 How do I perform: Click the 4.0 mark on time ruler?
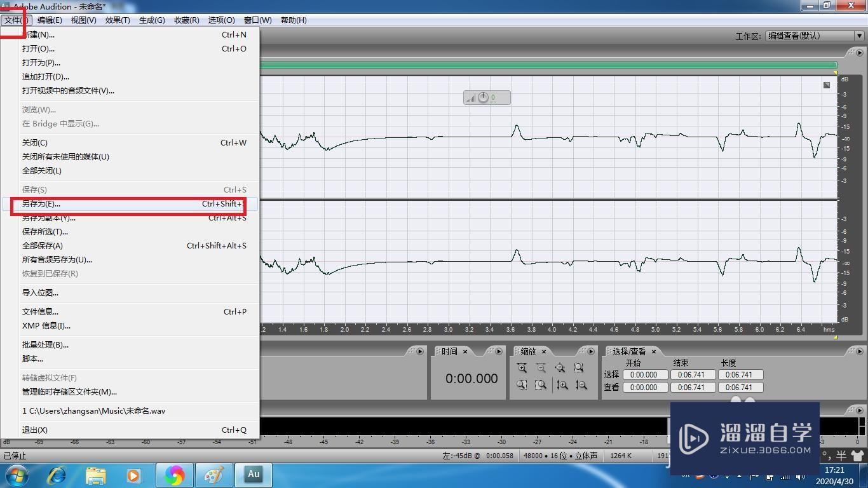coord(552,330)
